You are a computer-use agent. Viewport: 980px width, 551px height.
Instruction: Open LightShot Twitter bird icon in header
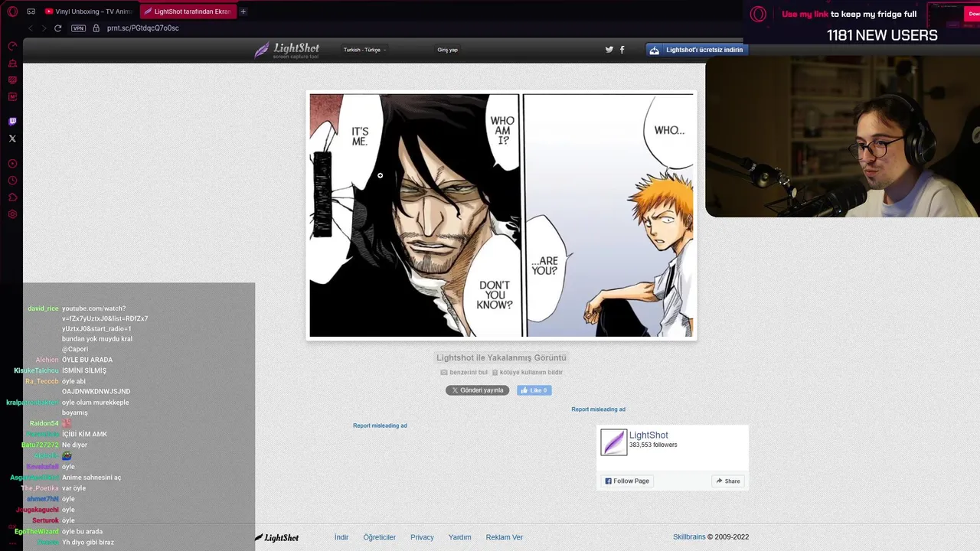click(x=609, y=50)
